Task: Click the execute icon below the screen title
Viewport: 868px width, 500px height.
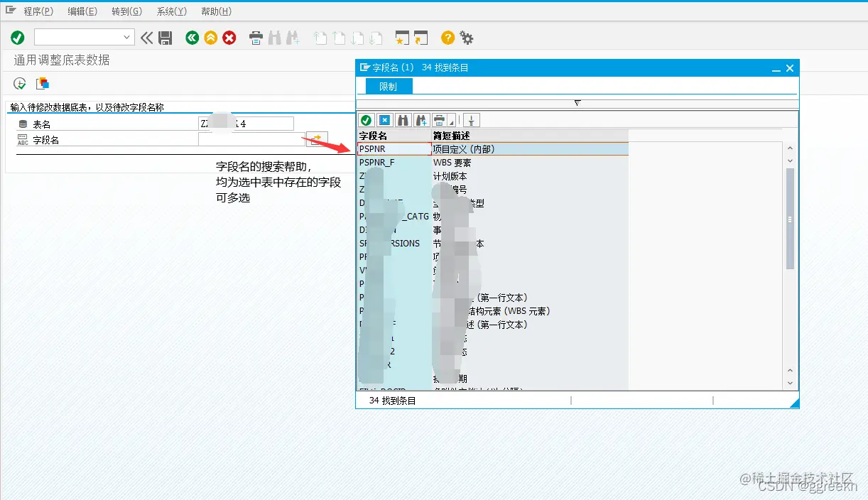Action: coord(19,83)
